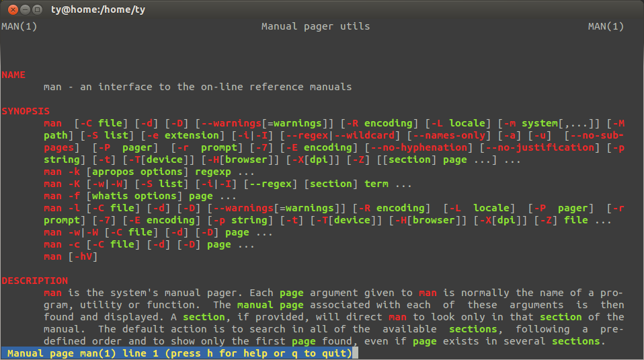Image resolution: width=644 pixels, height=360 pixels.
Task: Click the status line 'Manual page man(1) line 1'
Action: [83, 353]
